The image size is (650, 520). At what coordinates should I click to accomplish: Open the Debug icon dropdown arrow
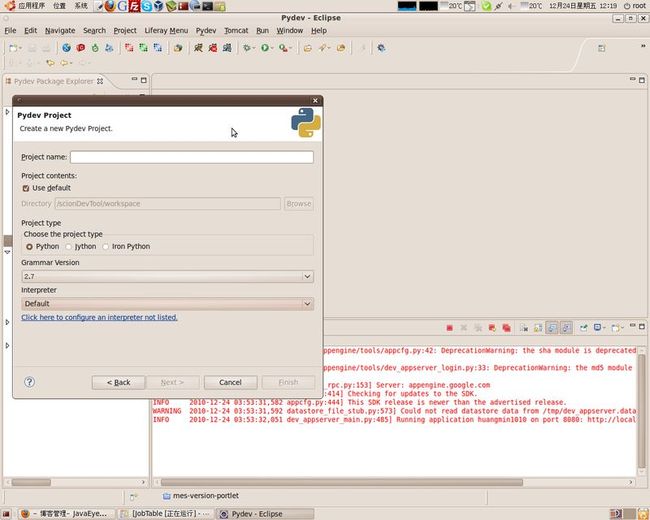click(x=254, y=49)
